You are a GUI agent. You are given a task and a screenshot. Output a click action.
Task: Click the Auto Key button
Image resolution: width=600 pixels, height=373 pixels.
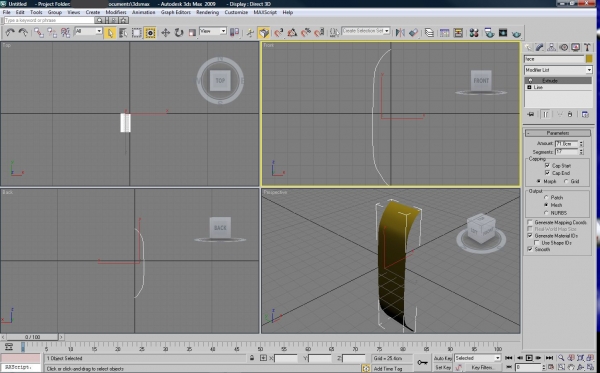point(443,358)
